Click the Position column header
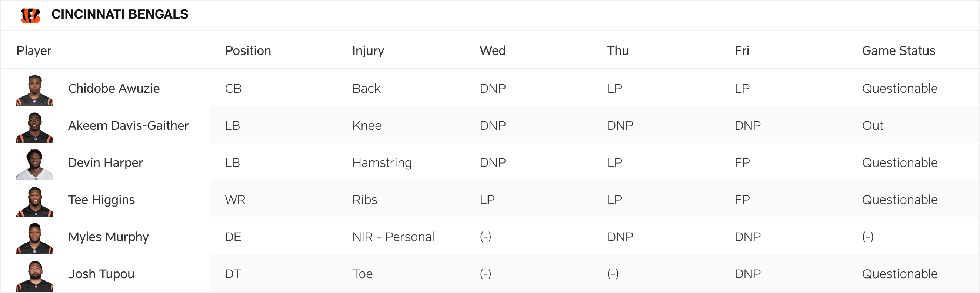 tap(248, 51)
